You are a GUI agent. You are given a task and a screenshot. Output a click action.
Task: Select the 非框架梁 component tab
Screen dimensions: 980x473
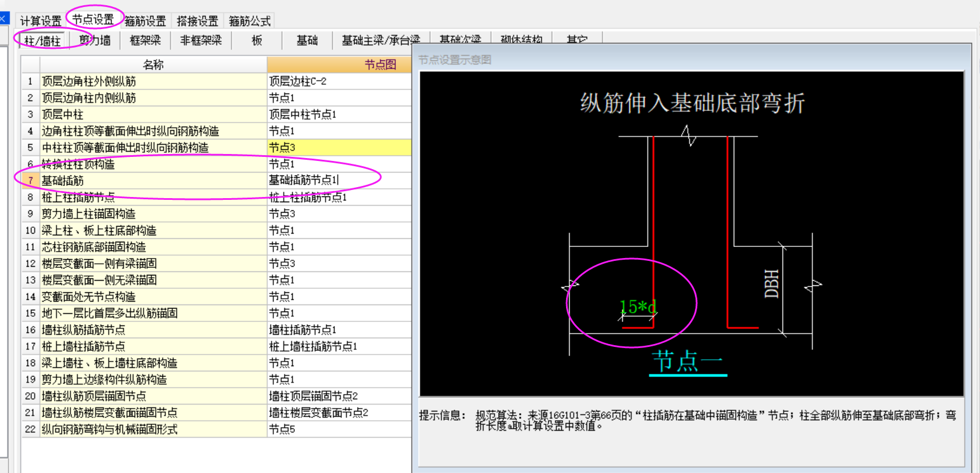[x=201, y=40]
